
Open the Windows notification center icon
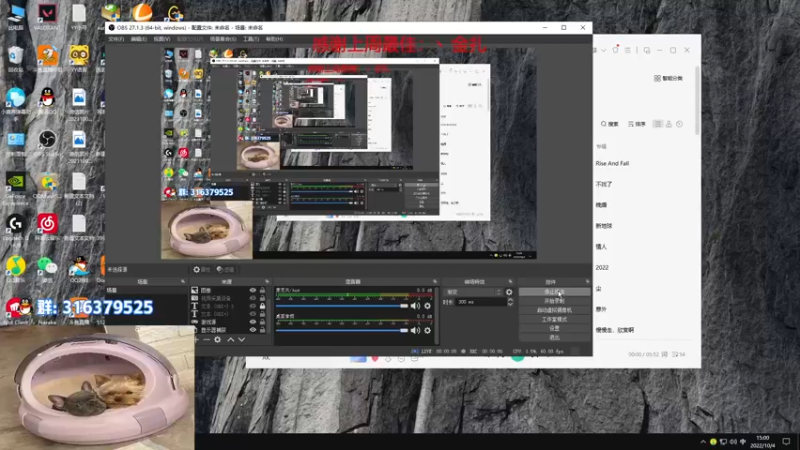[x=786, y=442]
